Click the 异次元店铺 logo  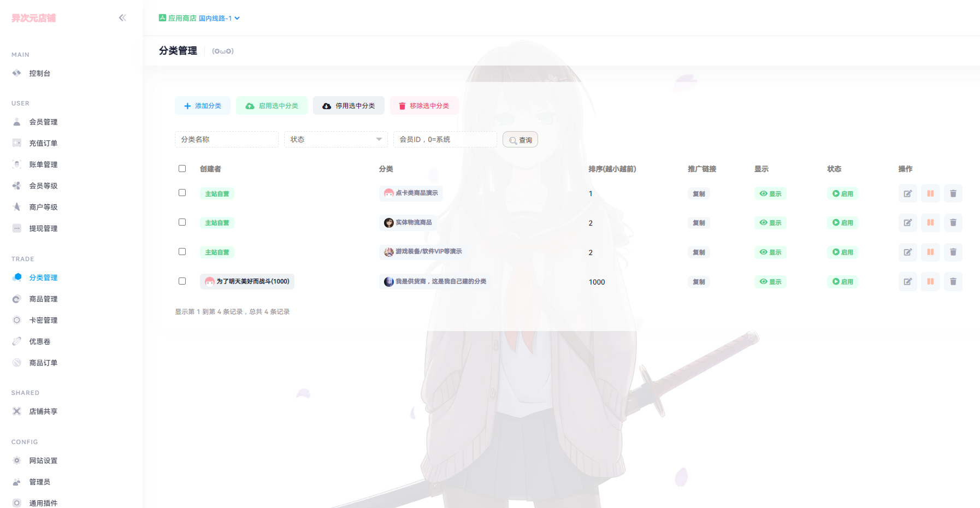33,18
